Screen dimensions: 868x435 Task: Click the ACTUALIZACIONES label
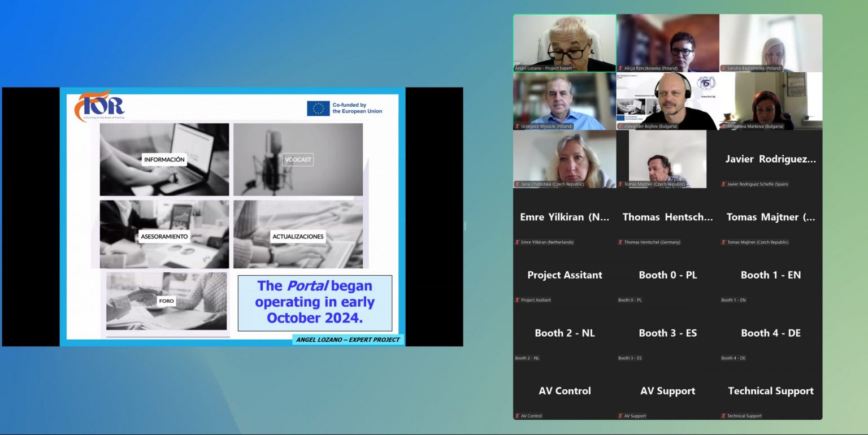point(298,237)
